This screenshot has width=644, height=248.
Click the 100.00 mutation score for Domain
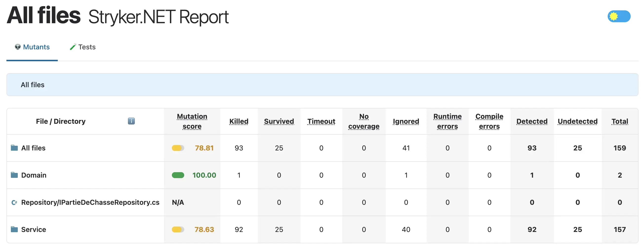click(204, 175)
